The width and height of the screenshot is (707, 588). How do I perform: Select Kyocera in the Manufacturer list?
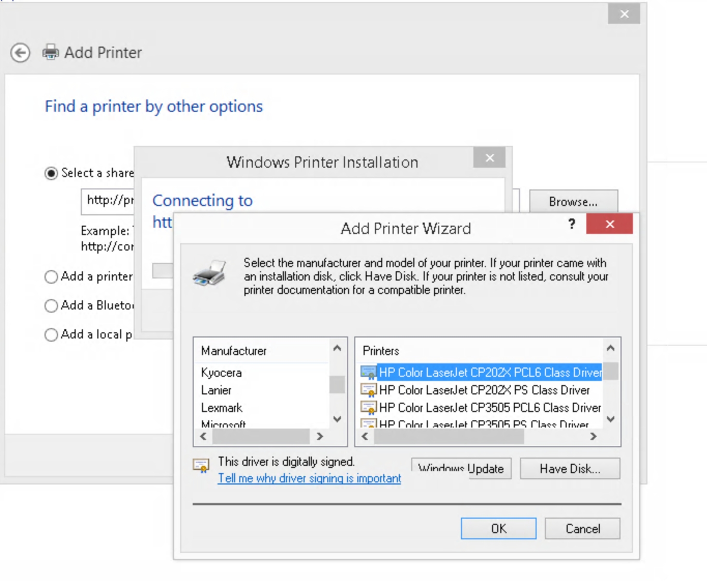pyautogui.click(x=221, y=373)
